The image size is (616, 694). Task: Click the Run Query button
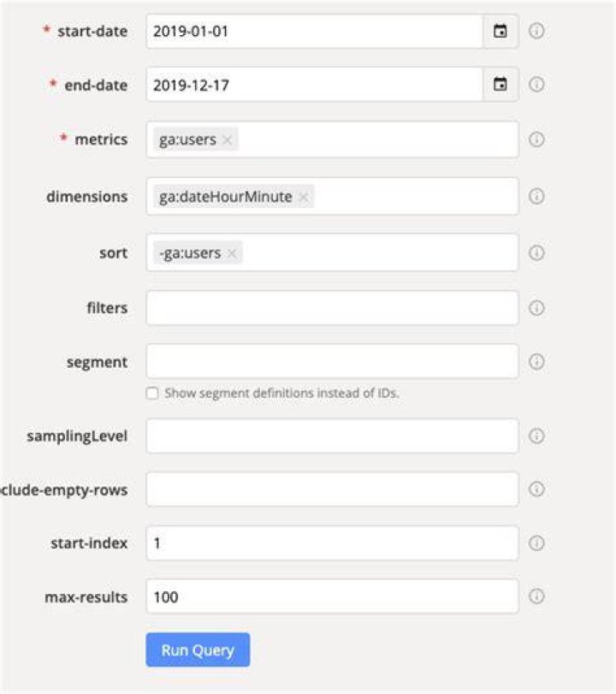point(198,650)
